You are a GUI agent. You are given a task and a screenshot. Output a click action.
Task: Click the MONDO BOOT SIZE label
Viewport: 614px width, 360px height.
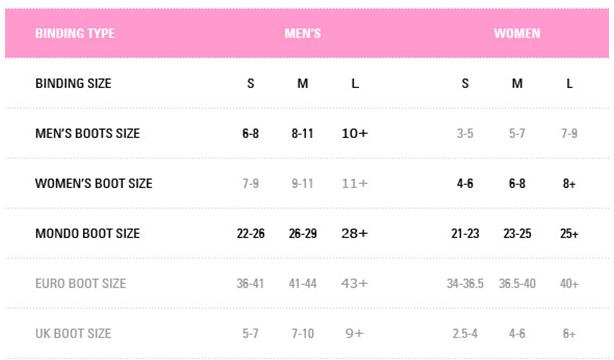[x=87, y=233]
